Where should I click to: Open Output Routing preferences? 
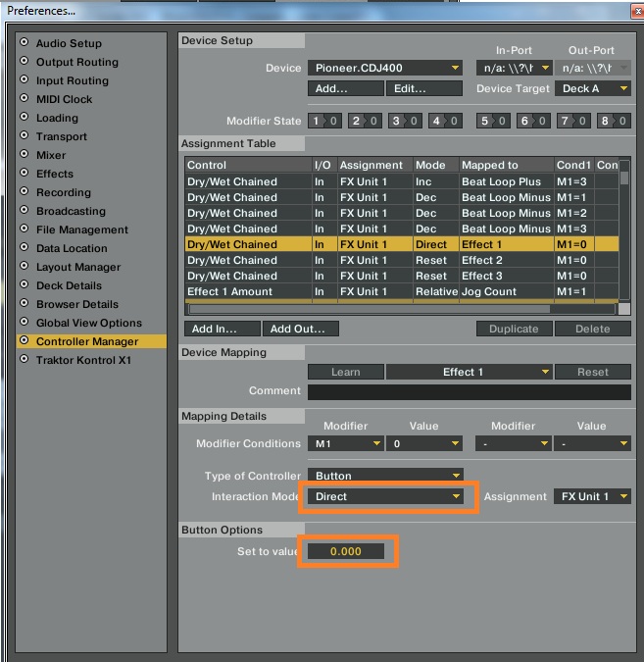77,62
